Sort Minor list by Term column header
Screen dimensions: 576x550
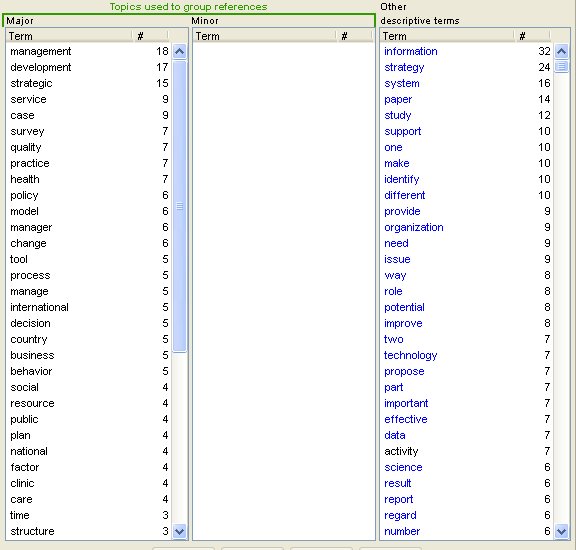(x=264, y=36)
